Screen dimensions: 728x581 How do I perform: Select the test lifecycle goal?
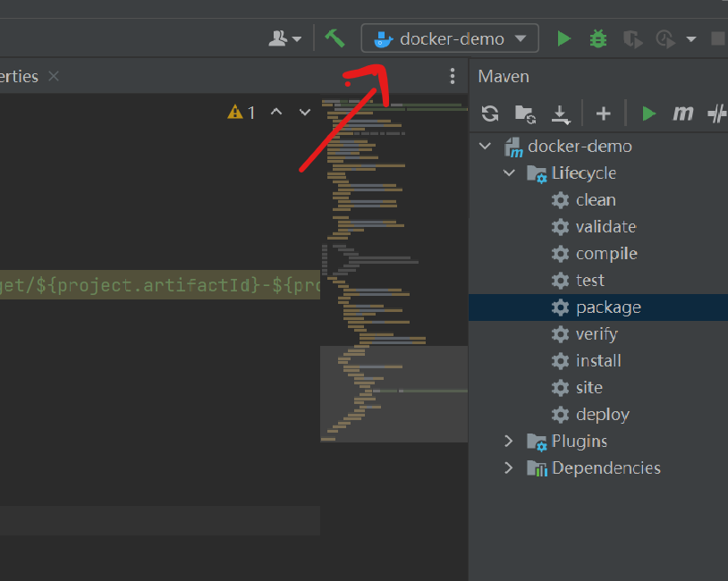590,281
